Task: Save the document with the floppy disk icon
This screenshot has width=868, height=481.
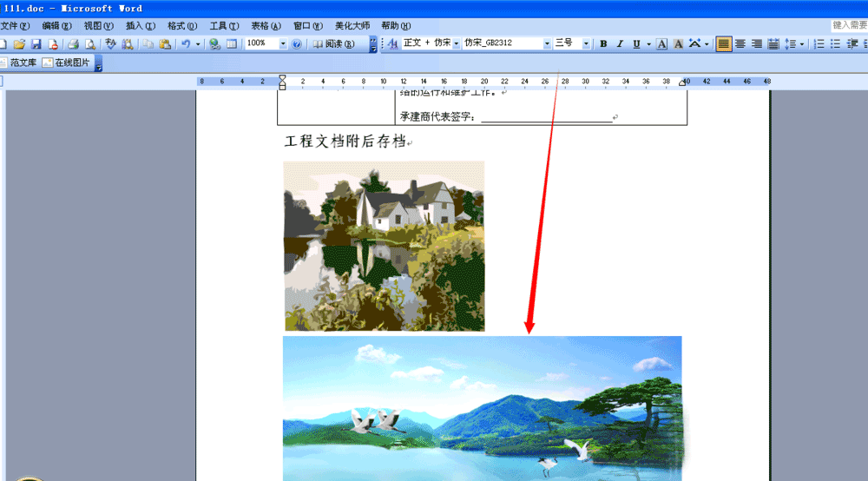Action: tap(36, 43)
